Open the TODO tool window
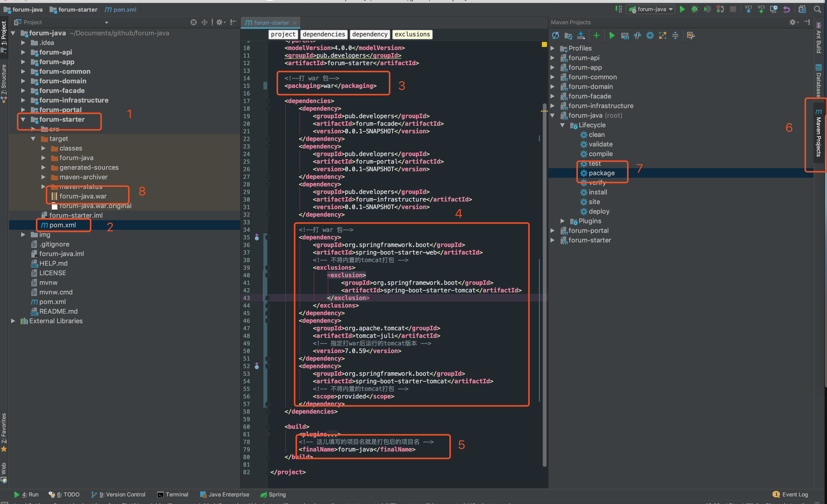 pos(64,495)
